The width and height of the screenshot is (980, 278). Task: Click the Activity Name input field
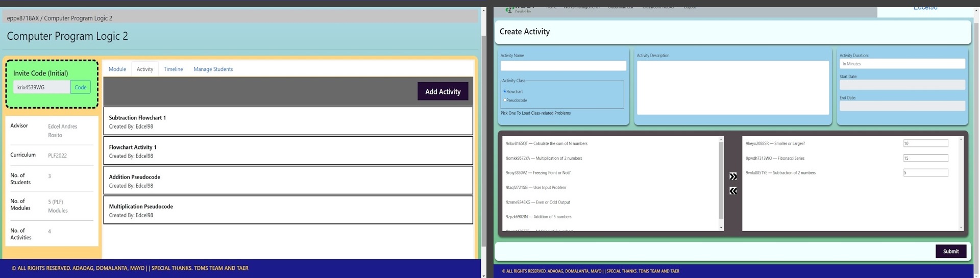pos(563,66)
